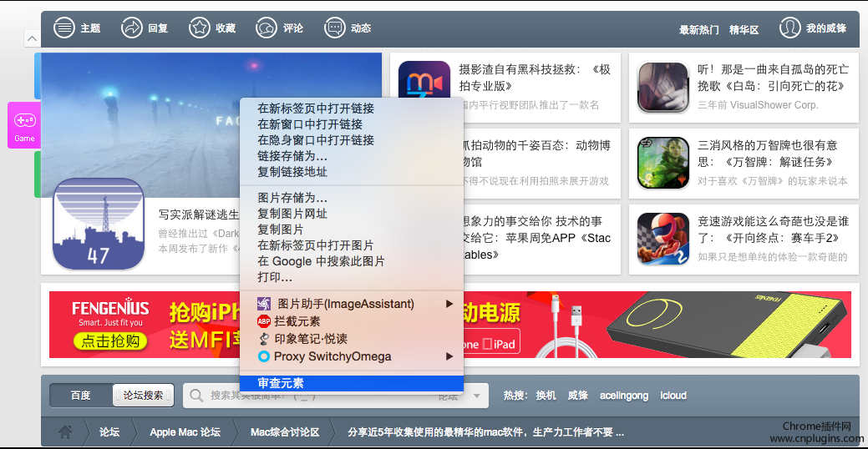Open the pink Game sidebar tab
Screen dimensions: 868x449
coord(24,125)
